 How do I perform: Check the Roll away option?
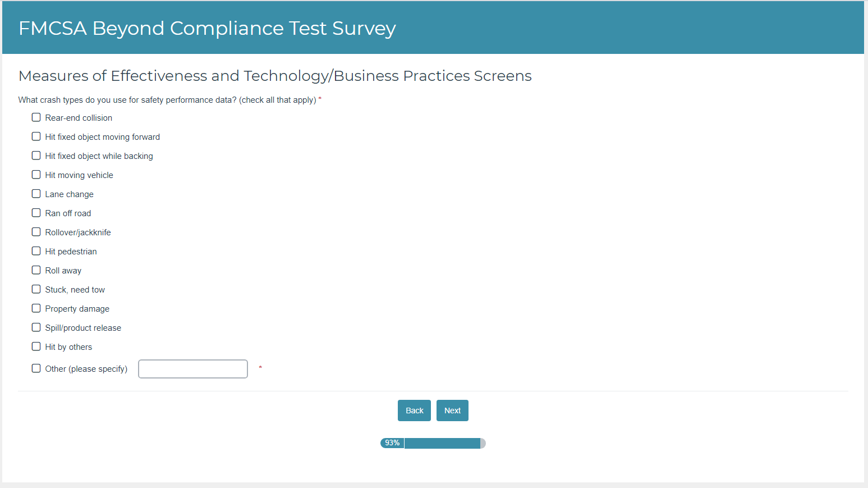[36, 270]
